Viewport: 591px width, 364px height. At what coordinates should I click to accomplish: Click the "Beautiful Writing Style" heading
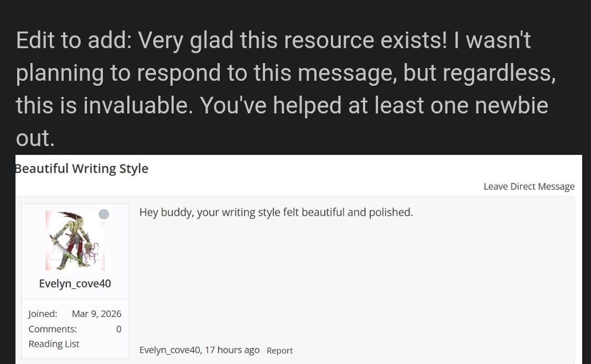82,169
